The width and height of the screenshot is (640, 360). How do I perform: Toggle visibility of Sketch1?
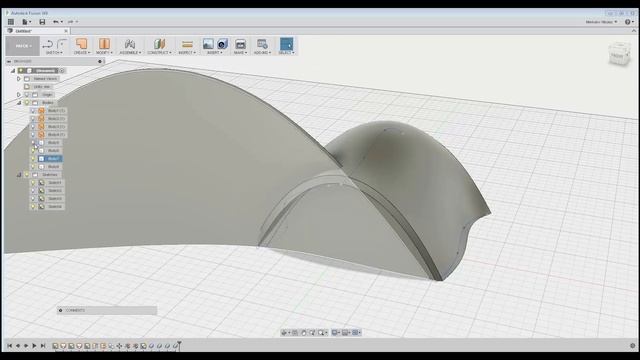tap(33, 182)
